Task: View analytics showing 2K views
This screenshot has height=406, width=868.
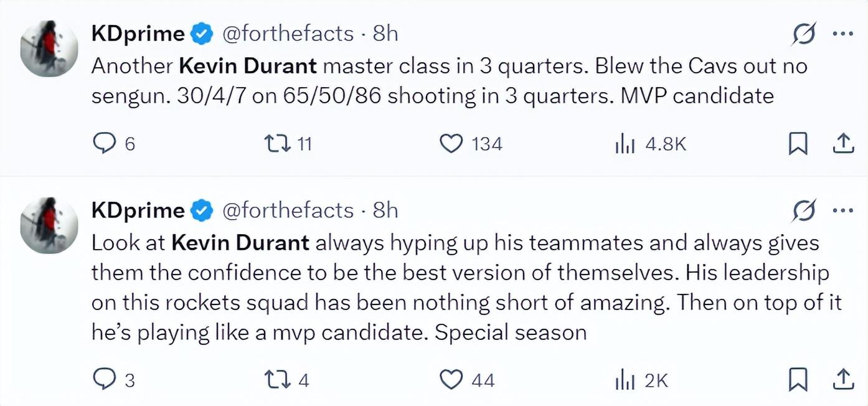Action: [625, 380]
